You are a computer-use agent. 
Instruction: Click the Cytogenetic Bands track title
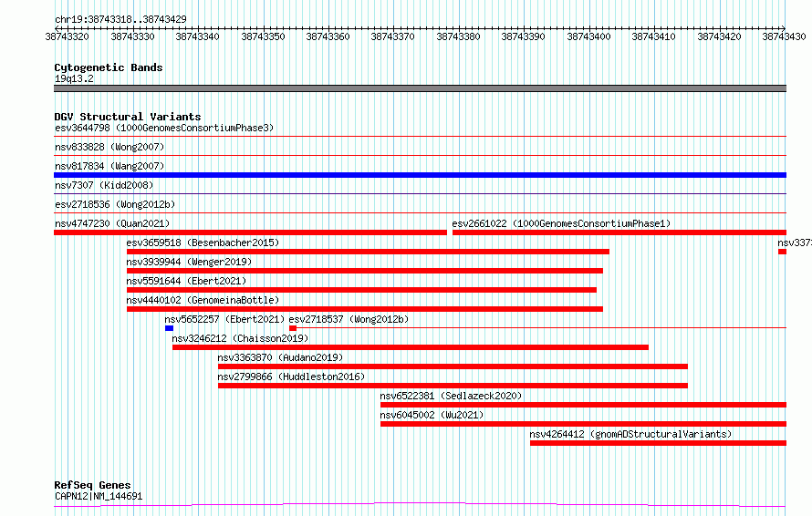coord(109,67)
